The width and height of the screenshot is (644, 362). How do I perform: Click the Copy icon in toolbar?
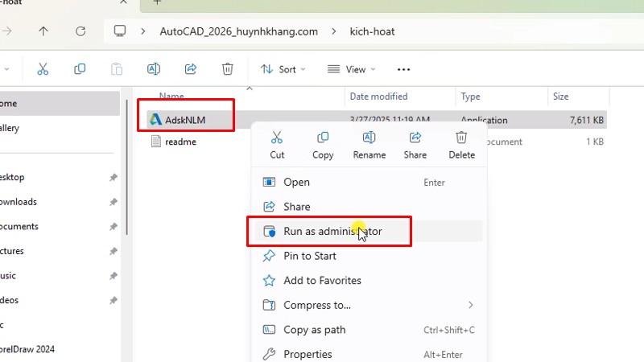pos(80,69)
